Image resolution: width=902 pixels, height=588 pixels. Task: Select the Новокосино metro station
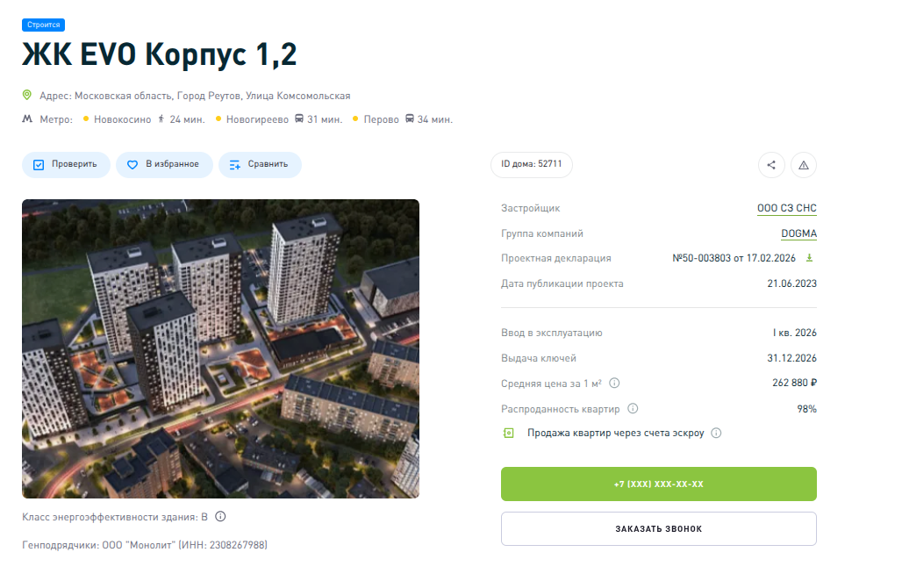122,119
